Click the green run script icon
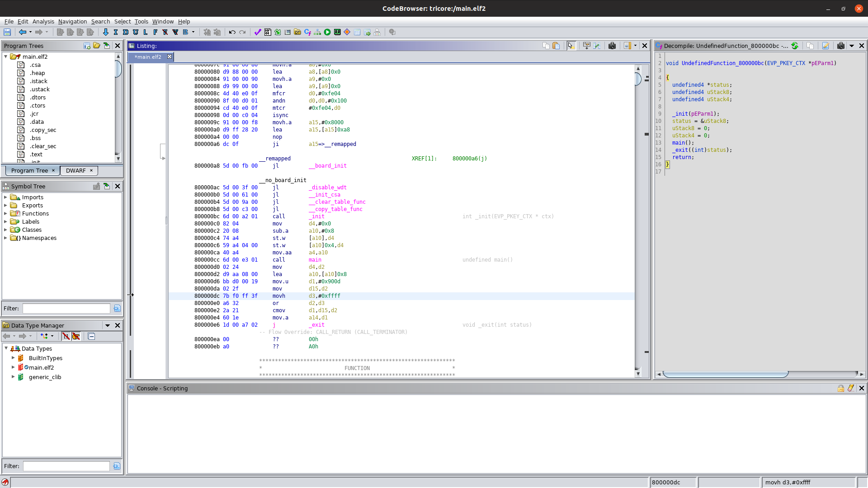Viewport: 868px width, 488px height. 327,32
